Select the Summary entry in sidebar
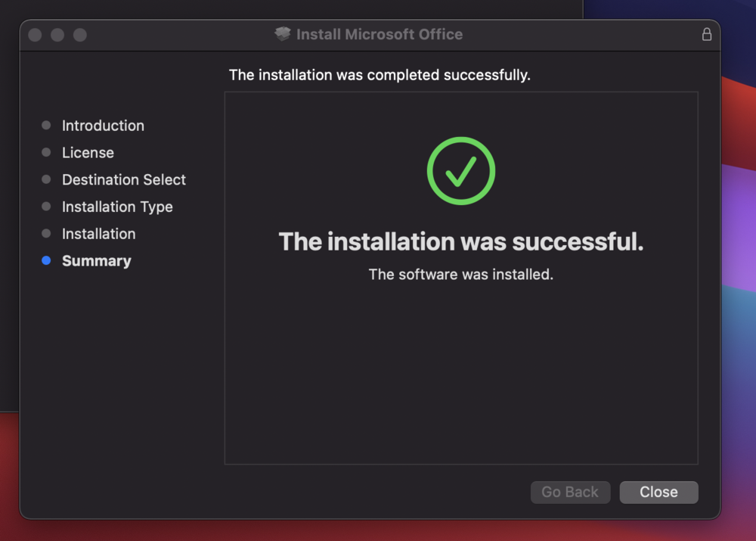This screenshot has width=756, height=541. 97,260
